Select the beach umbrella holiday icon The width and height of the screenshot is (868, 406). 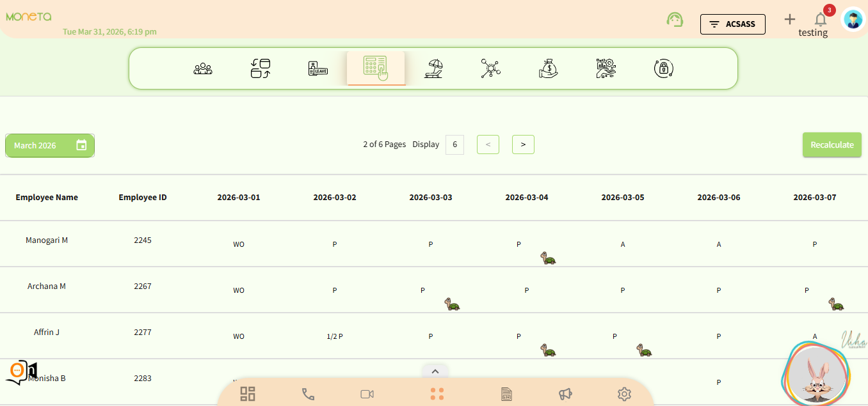point(433,68)
